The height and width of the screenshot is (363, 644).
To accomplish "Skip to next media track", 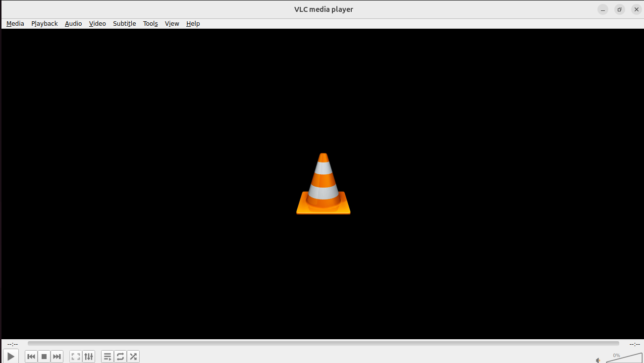I will (57, 357).
